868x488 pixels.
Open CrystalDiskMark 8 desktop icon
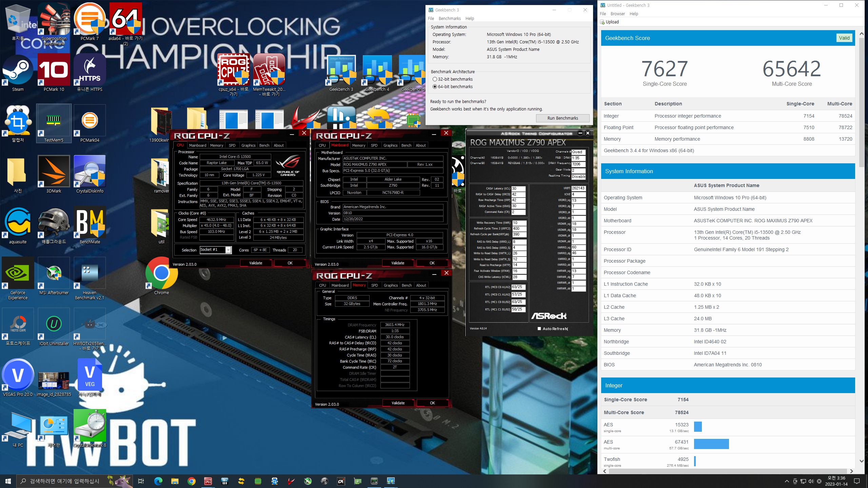pyautogui.click(x=90, y=429)
